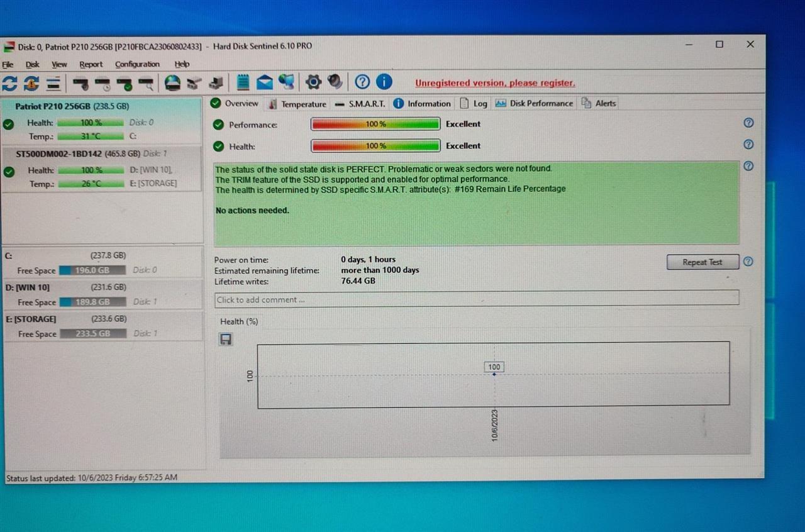The width and height of the screenshot is (805, 532).
Task: Select the C: partition entry
Action: click(x=103, y=263)
